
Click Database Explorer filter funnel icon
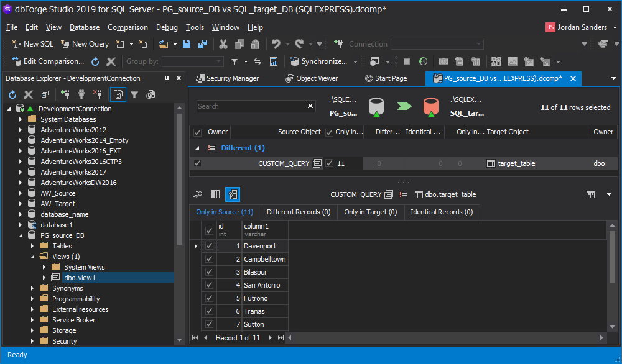pos(134,94)
